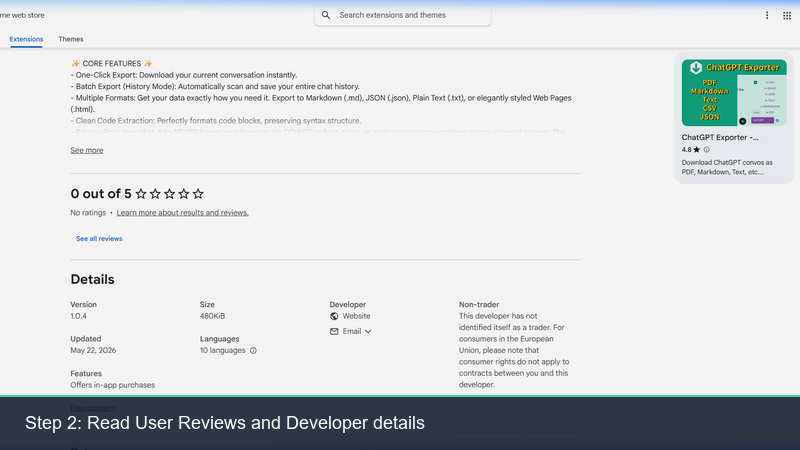
Task: Click the size value 480KiB
Action: pyautogui.click(x=212, y=316)
